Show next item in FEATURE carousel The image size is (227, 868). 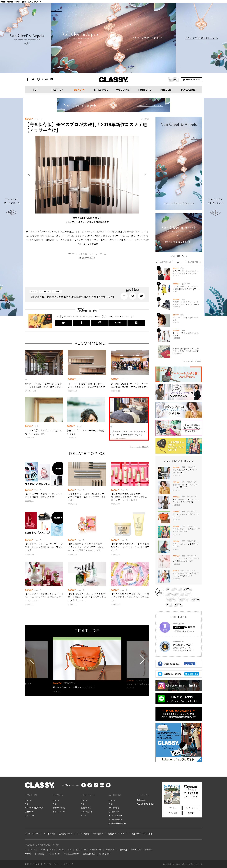click(142, 659)
